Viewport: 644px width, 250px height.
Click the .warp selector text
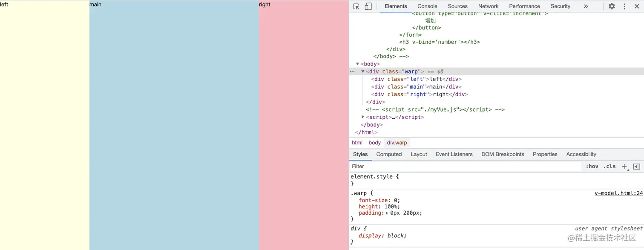click(x=359, y=193)
